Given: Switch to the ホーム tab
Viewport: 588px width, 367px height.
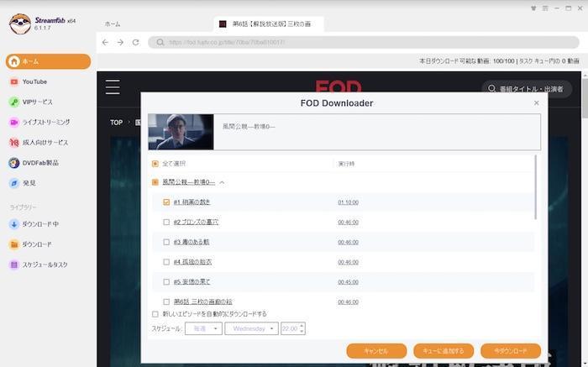Looking at the screenshot, I should click(113, 24).
